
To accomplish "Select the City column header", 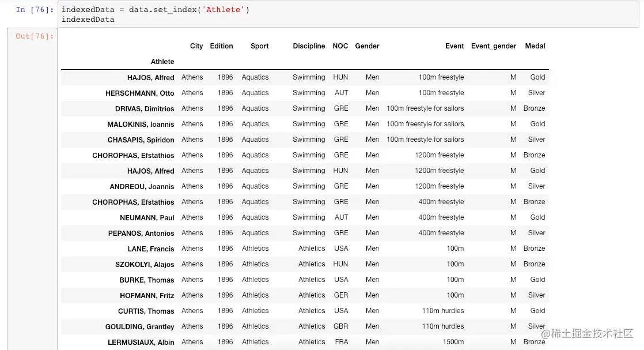I will (x=196, y=46).
